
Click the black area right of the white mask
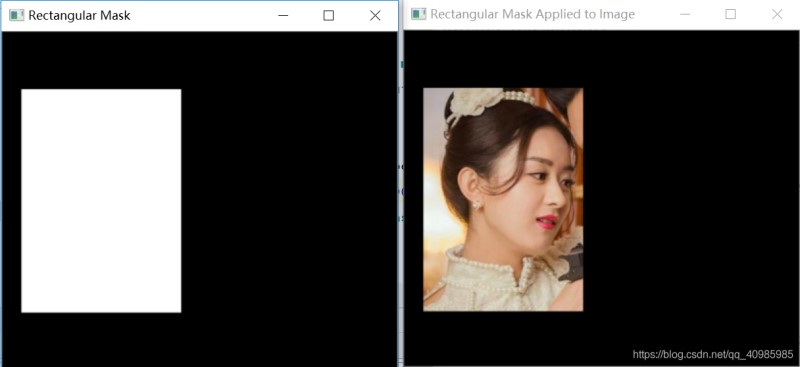pyautogui.click(x=289, y=199)
